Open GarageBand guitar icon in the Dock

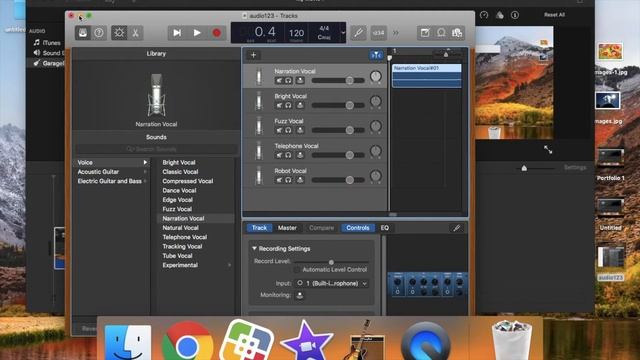coord(367,341)
